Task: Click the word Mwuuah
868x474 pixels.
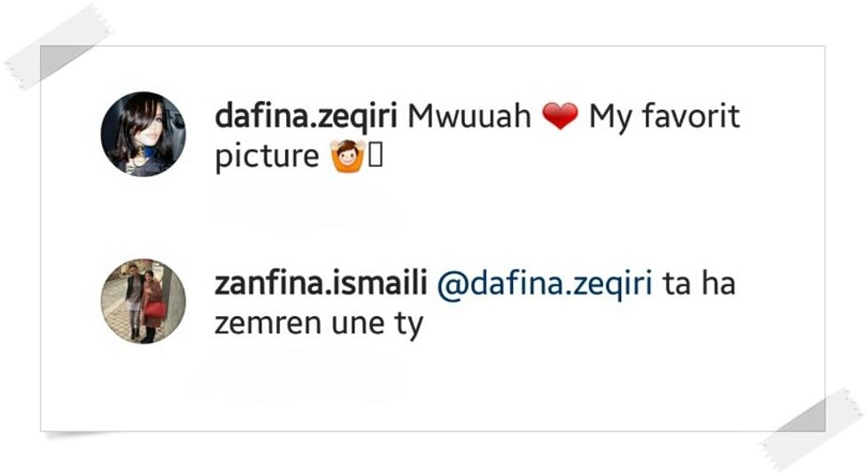Action: pyautogui.click(x=469, y=117)
